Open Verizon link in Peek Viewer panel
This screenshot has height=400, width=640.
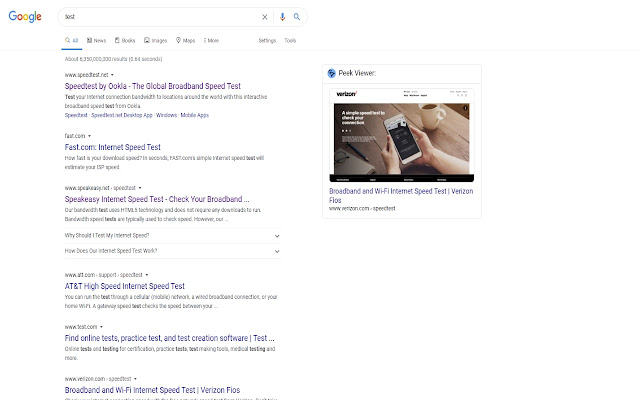tap(401, 196)
